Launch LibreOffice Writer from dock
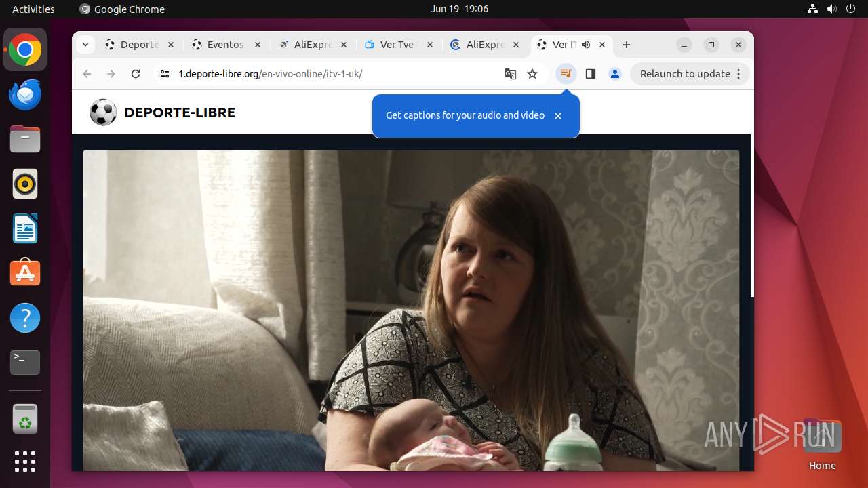This screenshot has height=488, width=868. (25, 228)
